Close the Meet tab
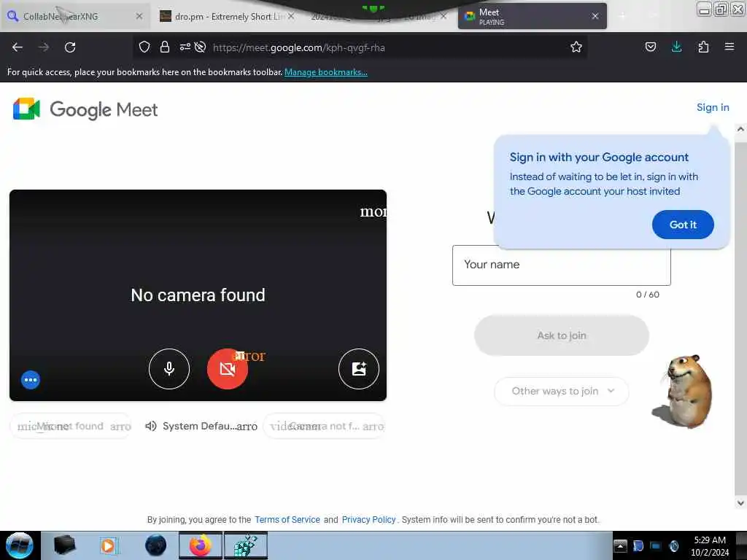This screenshot has height=560, width=747. click(595, 16)
